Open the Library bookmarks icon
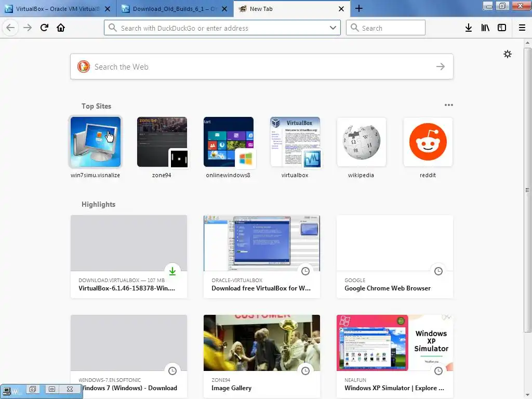Image resolution: width=532 pixels, height=399 pixels. [x=485, y=28]
